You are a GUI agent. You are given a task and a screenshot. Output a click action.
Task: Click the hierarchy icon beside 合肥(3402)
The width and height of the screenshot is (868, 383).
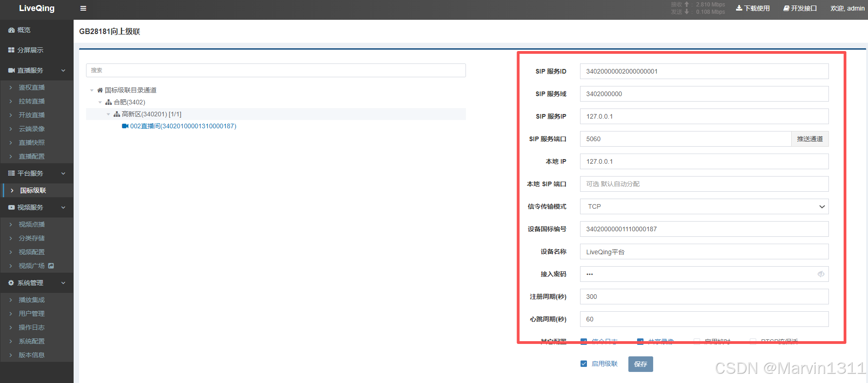click(109, 102)
